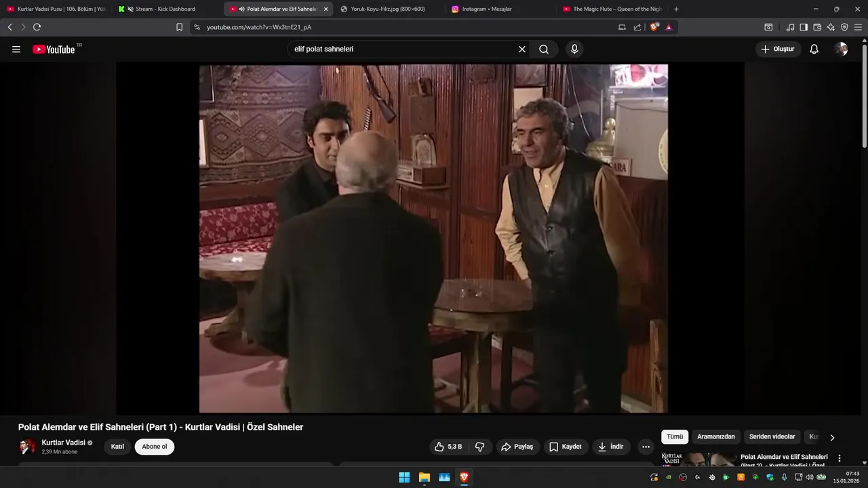868x488 pixels.
Task: Close the Polat Alemdar tab
Action: click(326, 9)
